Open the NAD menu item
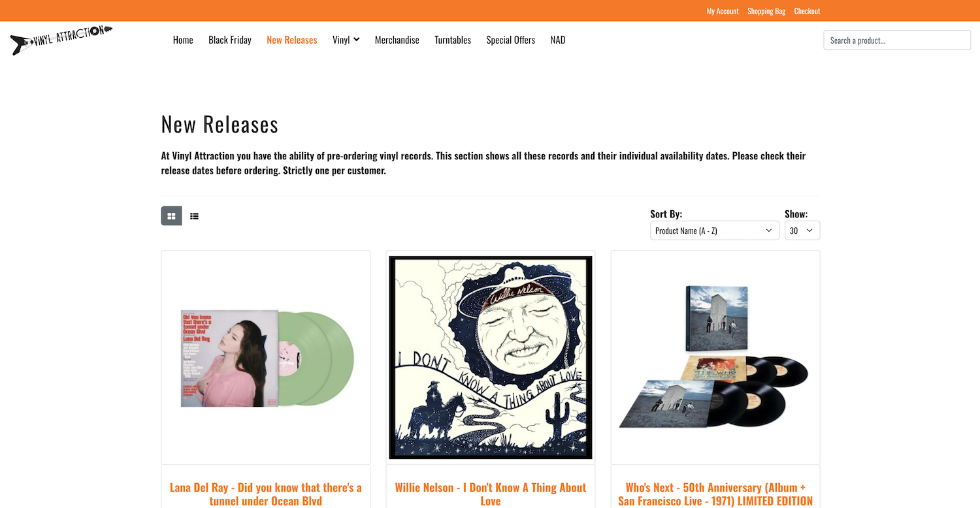The image size is (980, 508). click(x=557, y=40)
